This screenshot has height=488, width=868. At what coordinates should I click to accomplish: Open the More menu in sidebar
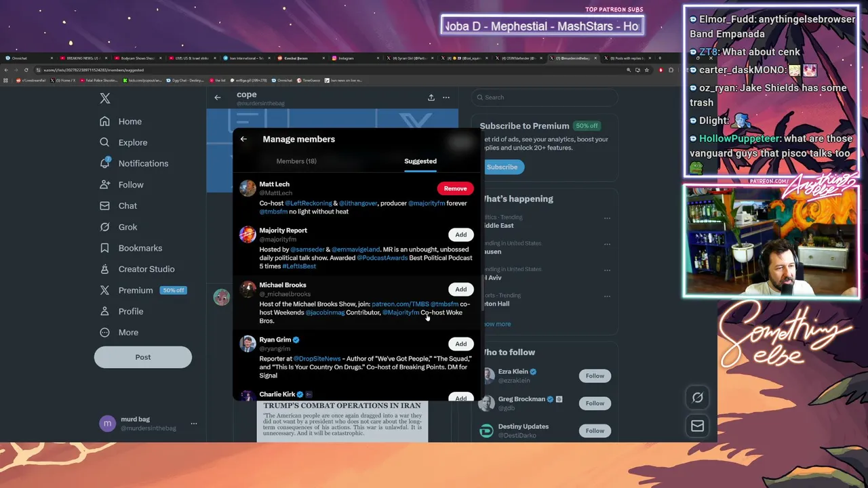tap(119, 332)
